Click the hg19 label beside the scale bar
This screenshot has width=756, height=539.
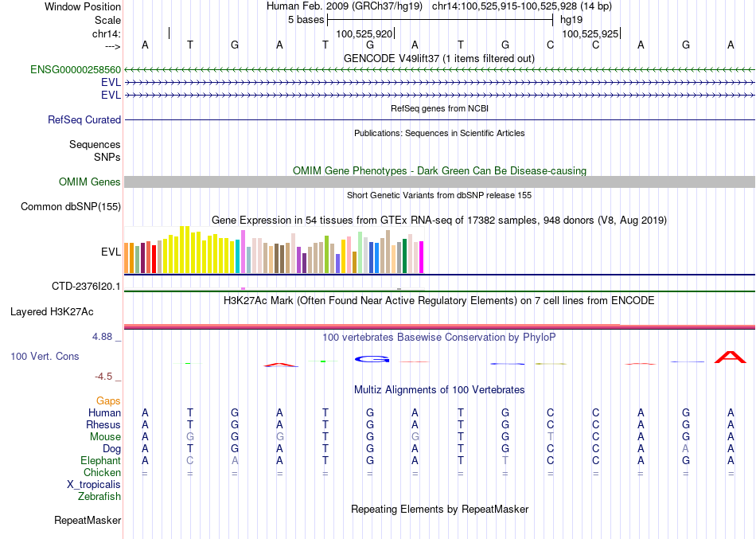pyautogui.click(x=571, y=20)
